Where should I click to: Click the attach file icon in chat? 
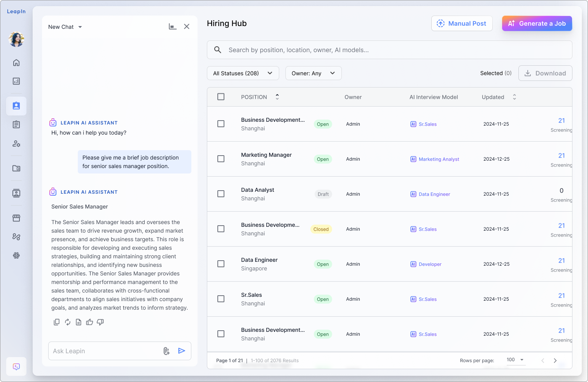coord(166,351)
